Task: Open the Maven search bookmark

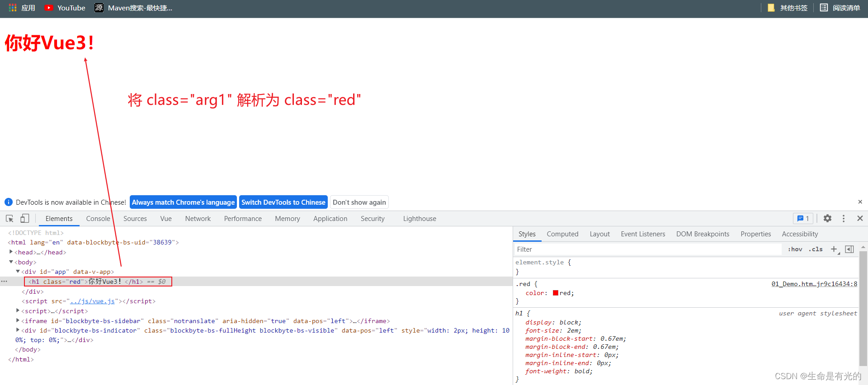Action: (133, 8)
